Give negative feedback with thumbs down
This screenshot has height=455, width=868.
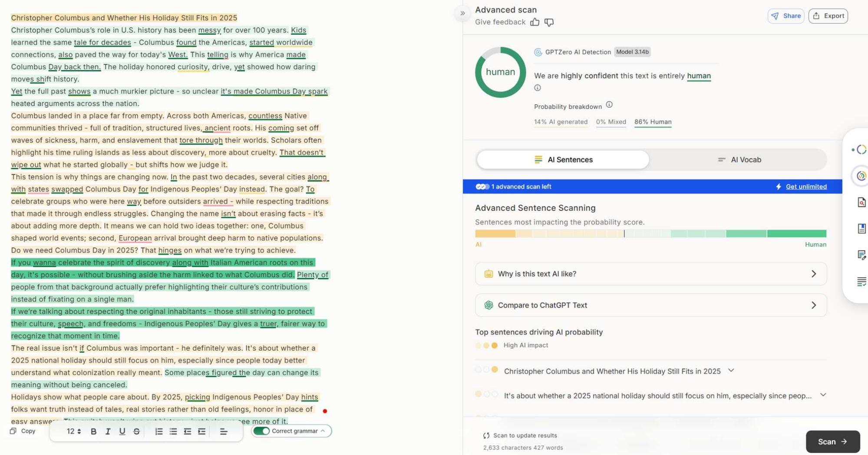tap(549, 22)
